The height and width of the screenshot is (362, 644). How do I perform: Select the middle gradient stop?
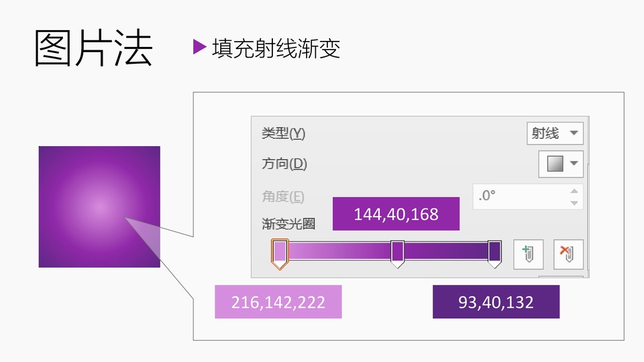click(x=397, y=252)
